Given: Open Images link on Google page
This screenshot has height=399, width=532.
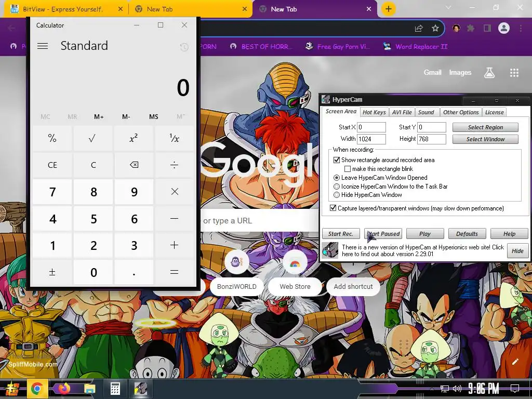Looking at the screenshot, I should pyautogui.click(x=460, y=72).
